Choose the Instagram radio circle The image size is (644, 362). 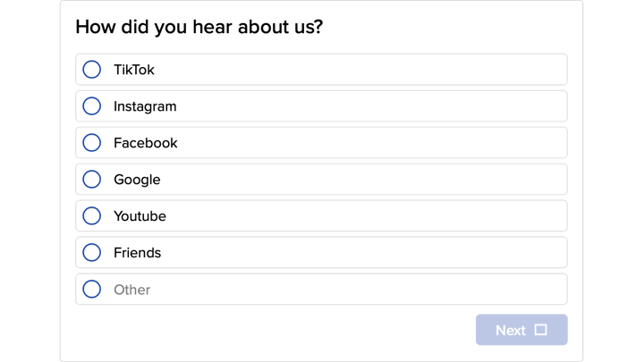point(91,106)
